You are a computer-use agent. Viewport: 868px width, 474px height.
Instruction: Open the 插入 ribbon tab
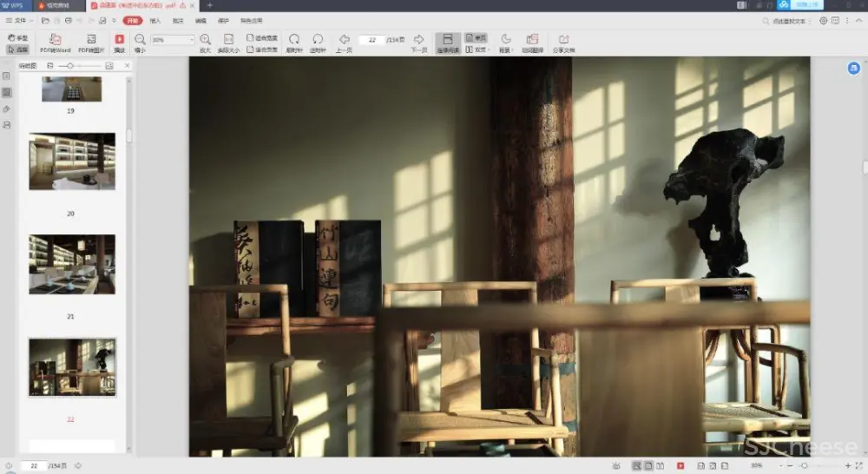click(x=155, y=20)
